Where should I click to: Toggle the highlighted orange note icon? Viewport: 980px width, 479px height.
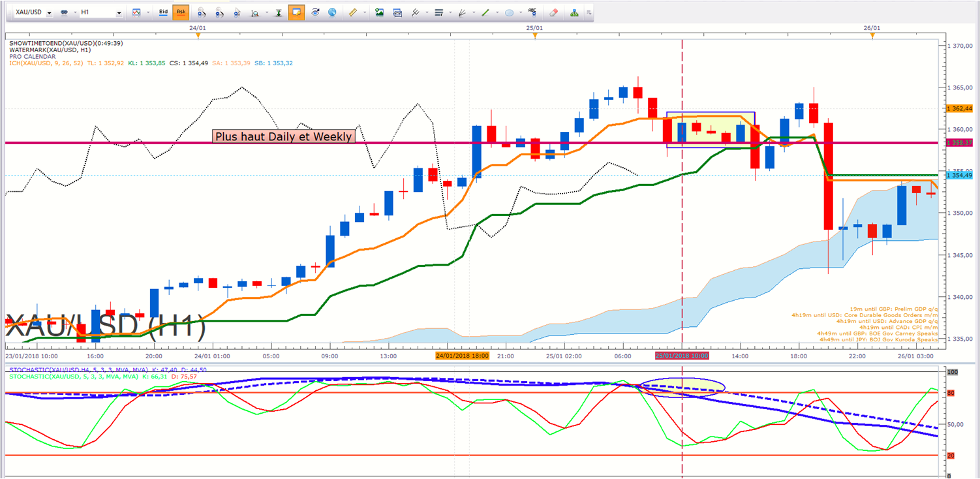click(x=296, y=12)
